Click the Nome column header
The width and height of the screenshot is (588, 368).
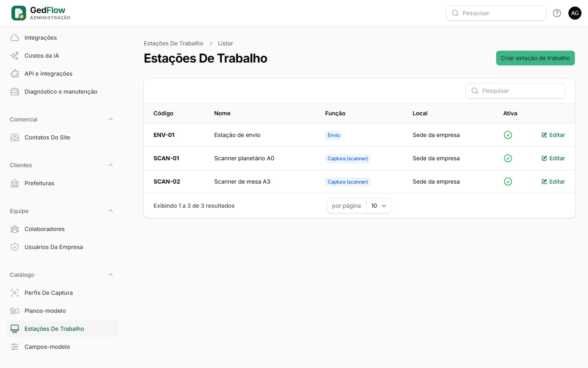tap(223, 113)
